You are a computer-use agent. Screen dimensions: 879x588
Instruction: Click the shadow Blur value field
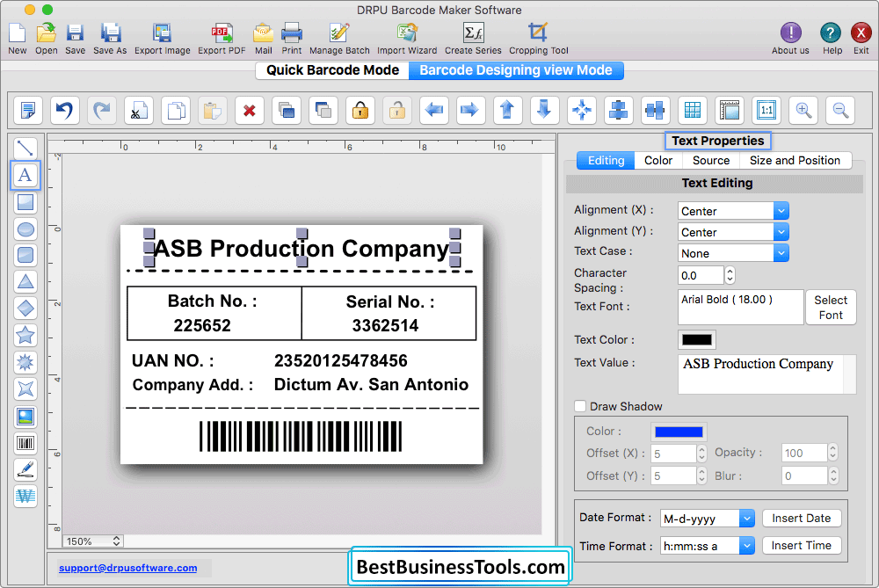tap(804, 475)
